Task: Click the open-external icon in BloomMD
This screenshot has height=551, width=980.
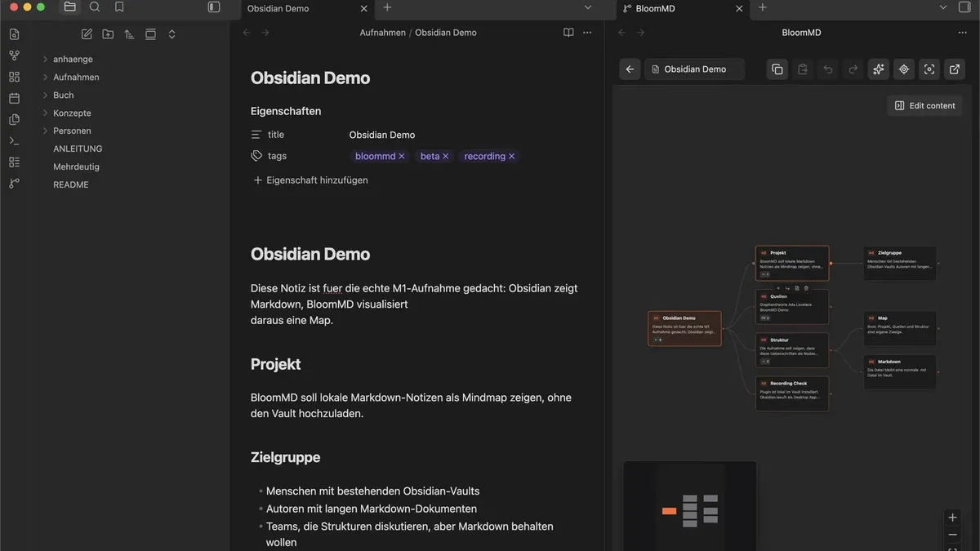Action: [955, 69]
